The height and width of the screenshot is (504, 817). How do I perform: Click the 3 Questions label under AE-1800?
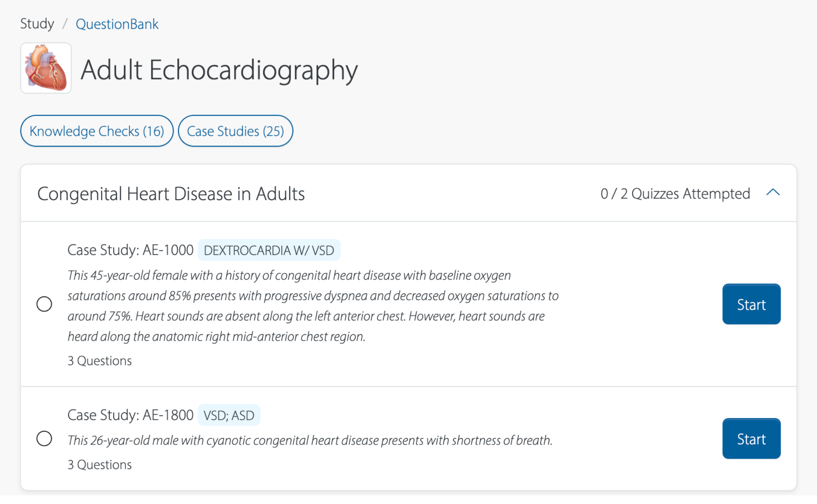pos(100,465)
